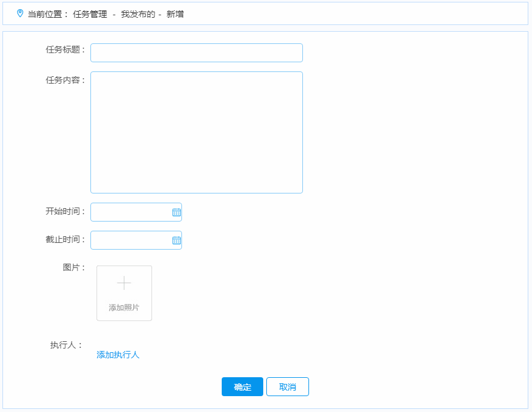
Task: Click the 任务内容 field label
Action: coord(65,80)
